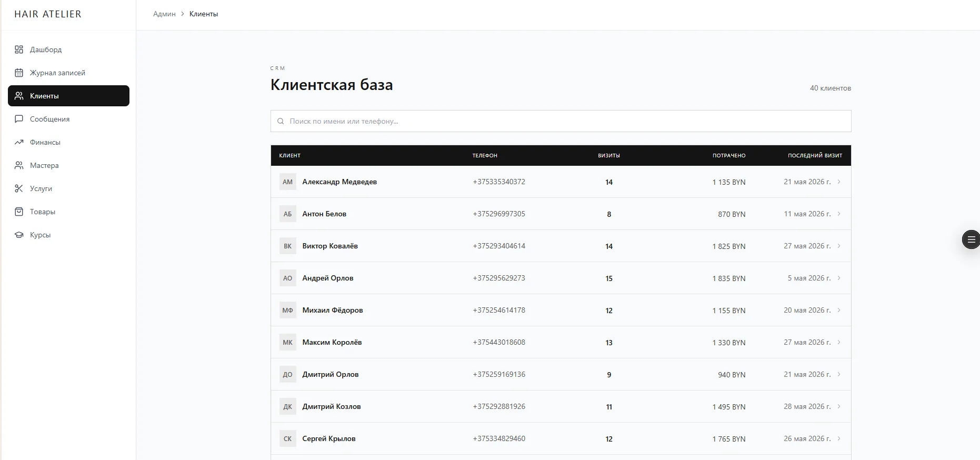Select the Клиенты sidebar menu item

tap(68, 96)
